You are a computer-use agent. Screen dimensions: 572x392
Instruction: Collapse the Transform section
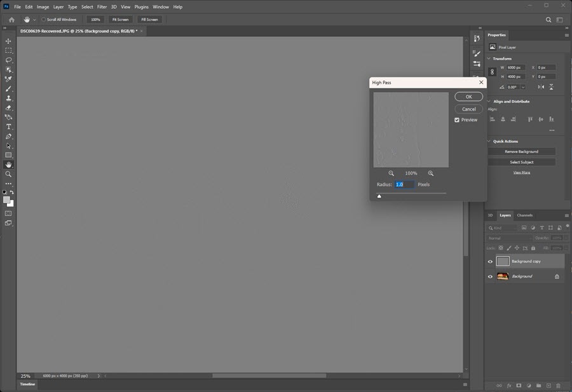pyautogui.click(x=489, y=58)
